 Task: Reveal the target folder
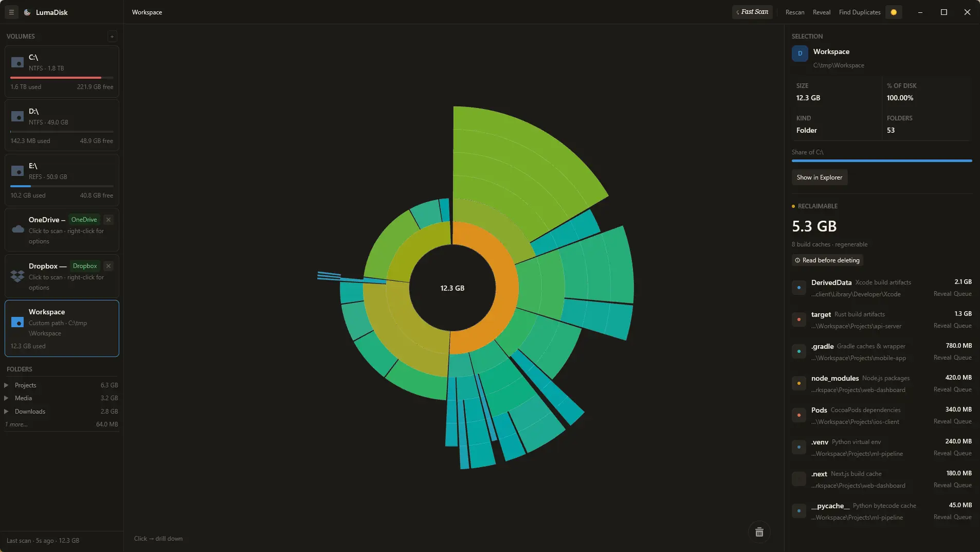pos(942,326)
